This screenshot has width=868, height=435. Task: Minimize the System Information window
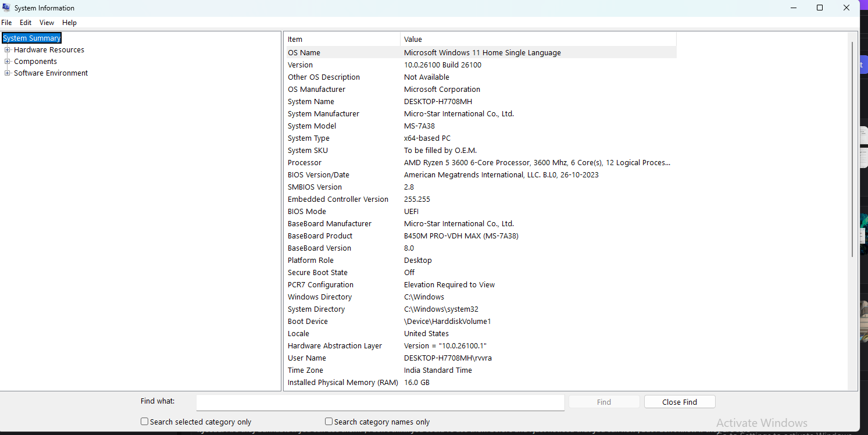point(793,8)
